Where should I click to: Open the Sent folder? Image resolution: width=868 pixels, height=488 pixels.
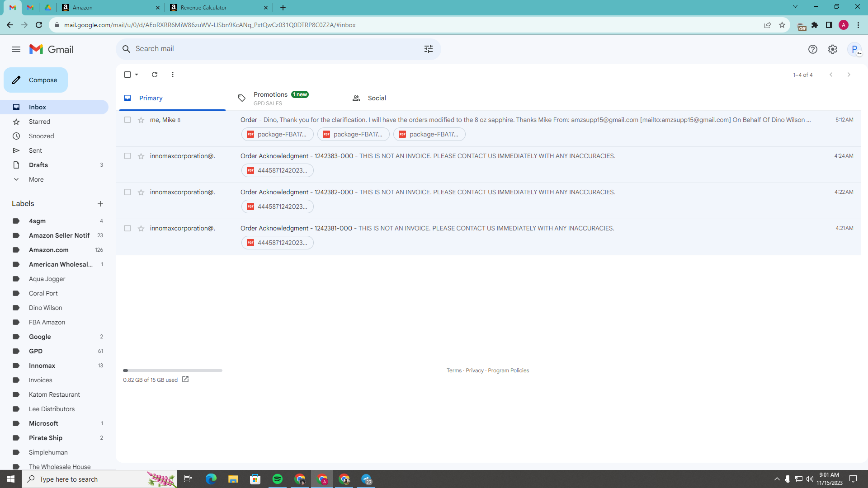(54, 150)
